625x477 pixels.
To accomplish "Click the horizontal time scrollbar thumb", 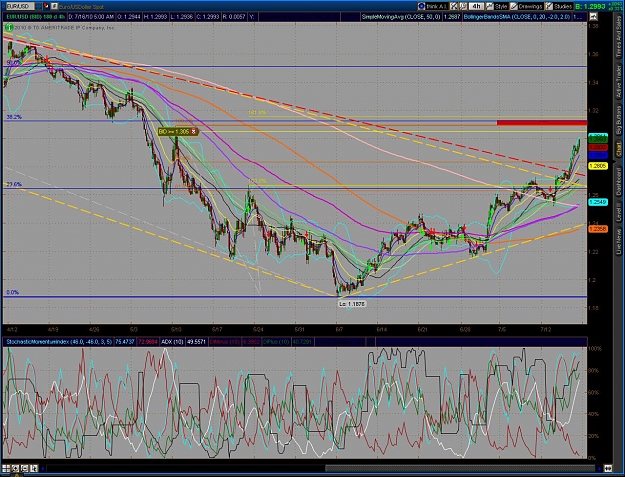I will (460, 469).
